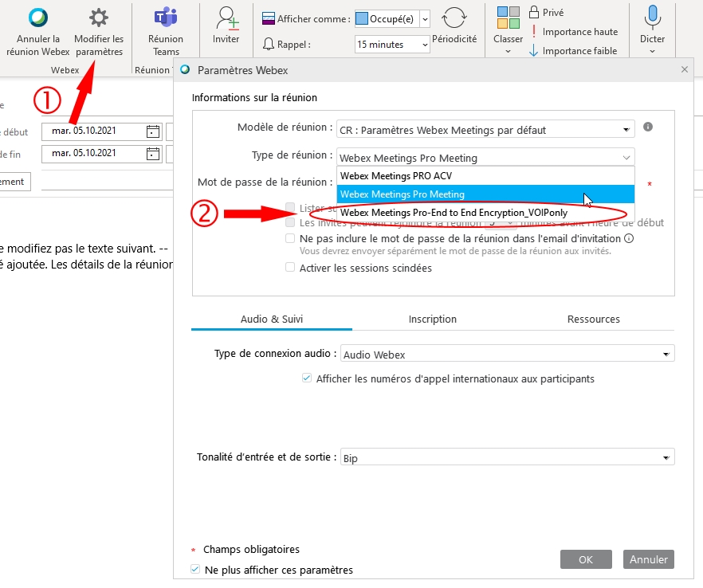Toggle Ne pas inclure le mot de passe checkbox
703x588 pixels.
tap(290, 238)
